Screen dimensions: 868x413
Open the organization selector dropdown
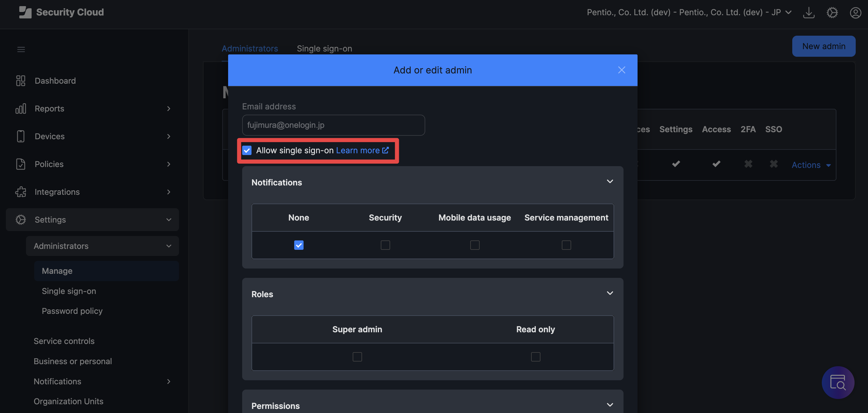(689, 12)
